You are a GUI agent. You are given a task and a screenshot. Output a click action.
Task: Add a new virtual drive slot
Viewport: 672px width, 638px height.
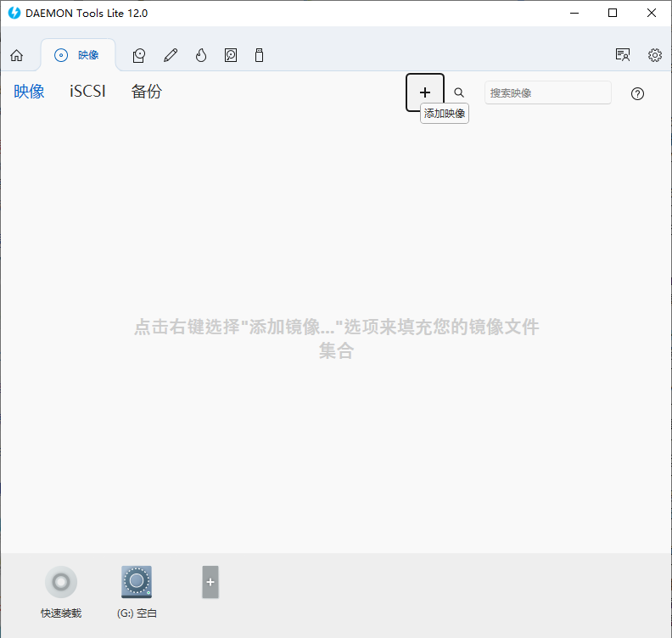pos(210,582)
